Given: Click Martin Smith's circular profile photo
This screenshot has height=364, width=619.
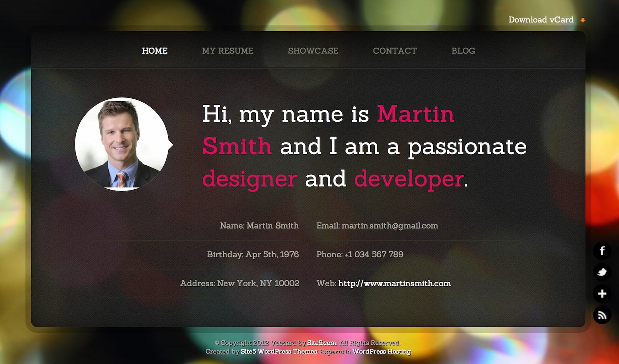Looking at the screenshot, I should pos(122,144).
